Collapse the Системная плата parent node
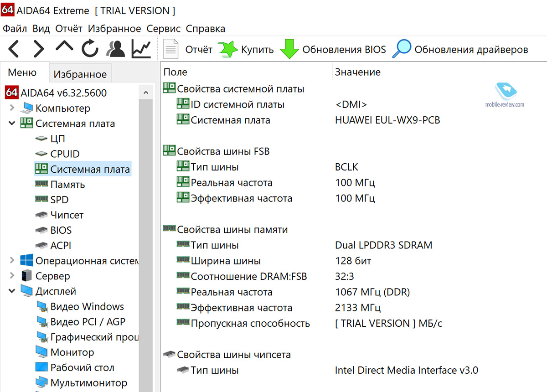Image resolution: width=547 pixels, height=392 pixels. point(12,124)
